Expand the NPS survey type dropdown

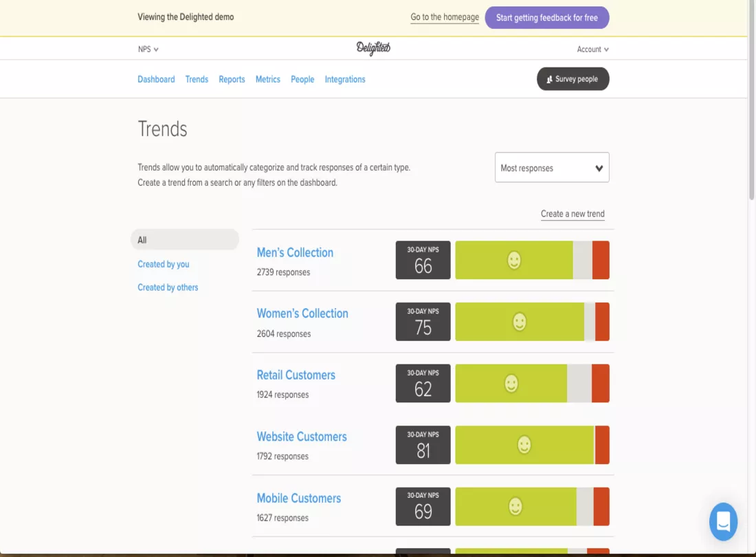(148, 50)
